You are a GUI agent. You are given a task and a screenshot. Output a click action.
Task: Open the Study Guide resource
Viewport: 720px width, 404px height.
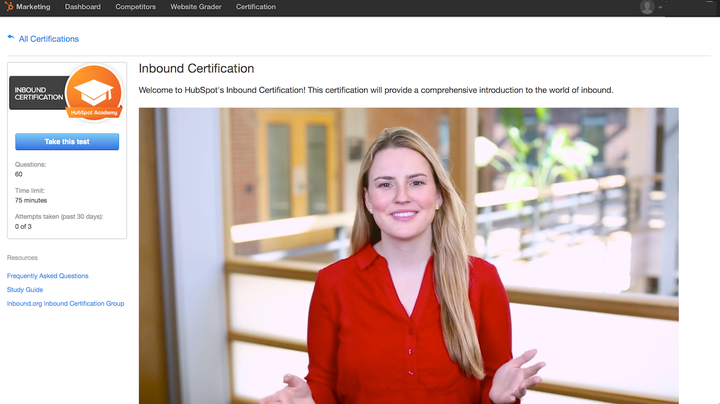tap(25, 290)
